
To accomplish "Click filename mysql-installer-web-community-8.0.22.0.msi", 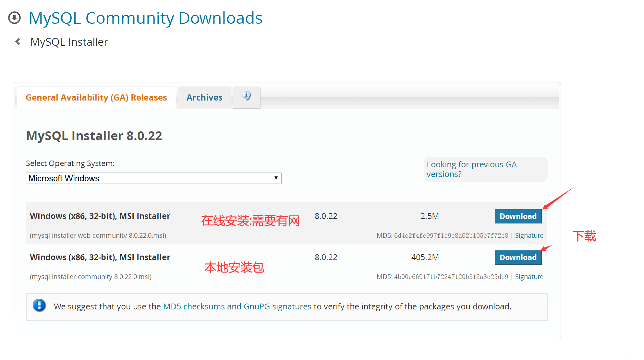I will coord(98,235).
